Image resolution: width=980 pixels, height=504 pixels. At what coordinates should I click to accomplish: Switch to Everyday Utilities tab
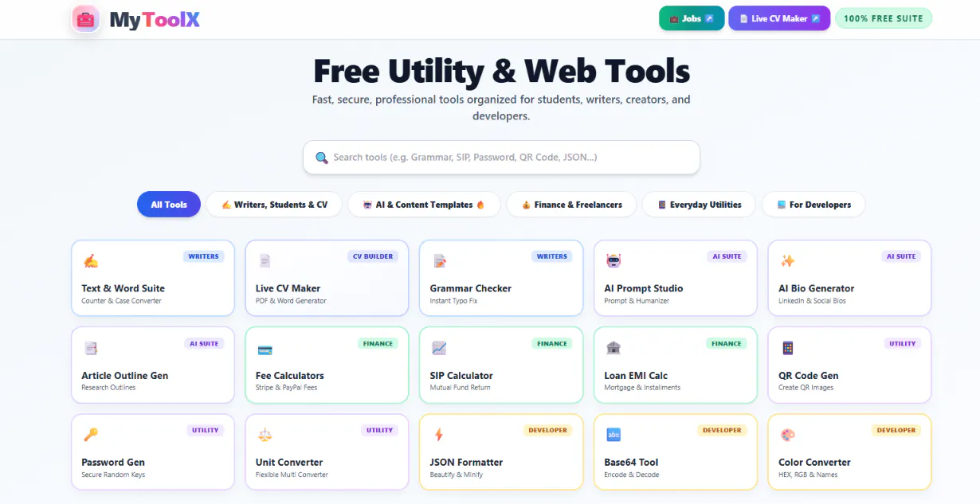click(699, 205)
